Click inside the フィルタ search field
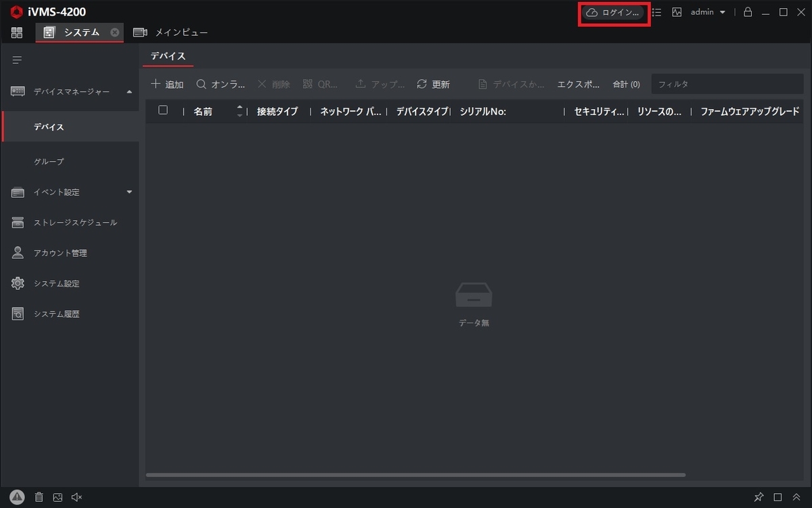Screen dimensions: 812x508 click(x=727, y=84)
